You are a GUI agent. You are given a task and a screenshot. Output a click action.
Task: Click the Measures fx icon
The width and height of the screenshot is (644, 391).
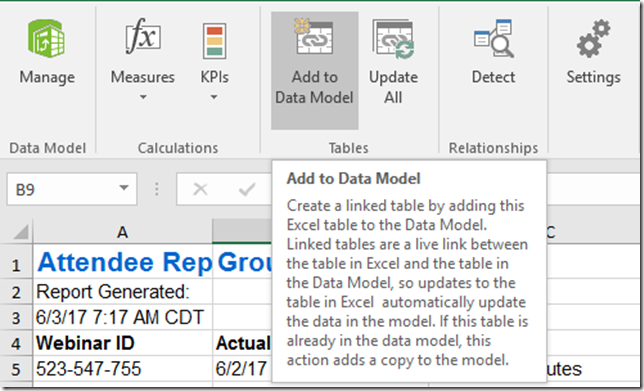coord(143,36)
